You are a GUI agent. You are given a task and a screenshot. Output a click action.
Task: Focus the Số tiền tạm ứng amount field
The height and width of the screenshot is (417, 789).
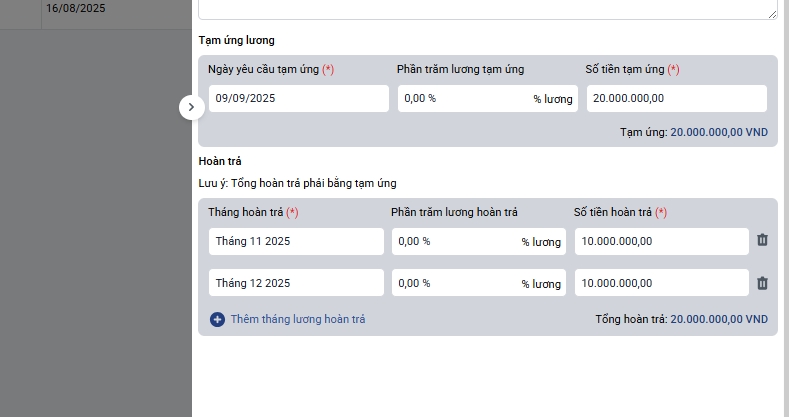[x=676, y=99]
